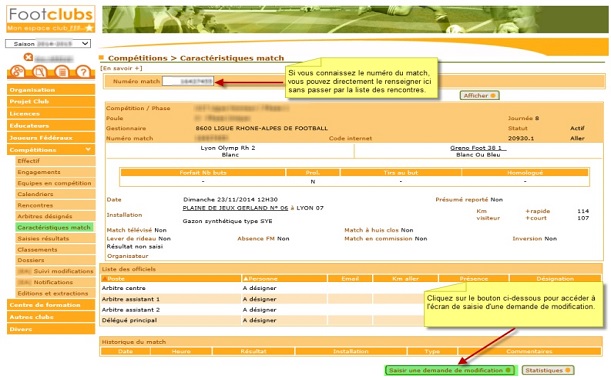The width and height of the screenshot is (611, 378).
Task: Select Notifications submenu item
Action: point(55,282)
